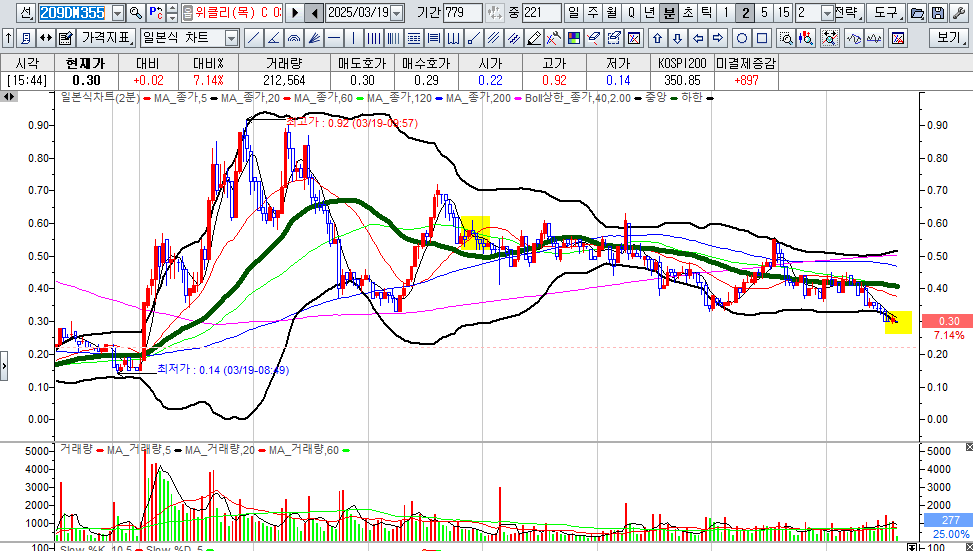Select the trend line drawing tool
The height and width of the screenshot is (551, 973).
pyautogui.click(x=253, y=38)
